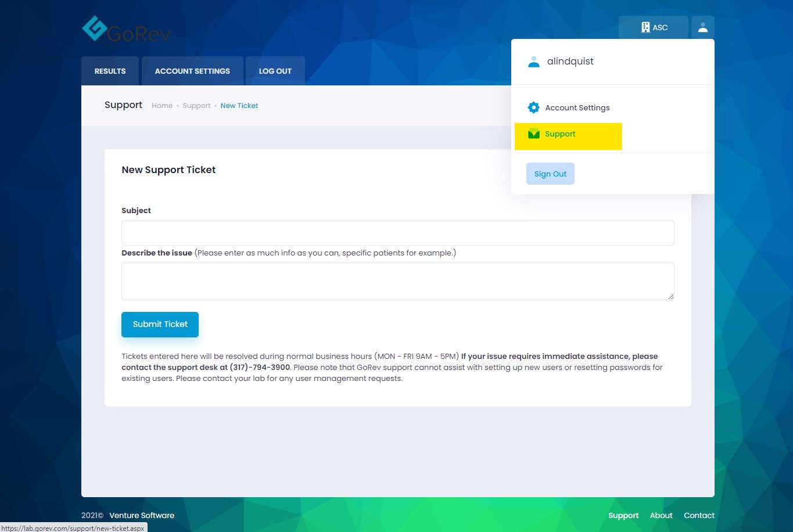Click inside the Describe the issue textarea
793x532 pixels.
pos(397,281)
